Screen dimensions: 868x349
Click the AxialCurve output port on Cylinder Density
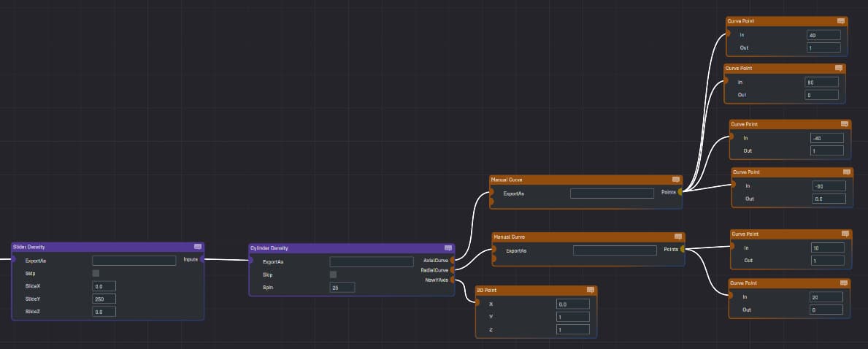coord(453,260)
